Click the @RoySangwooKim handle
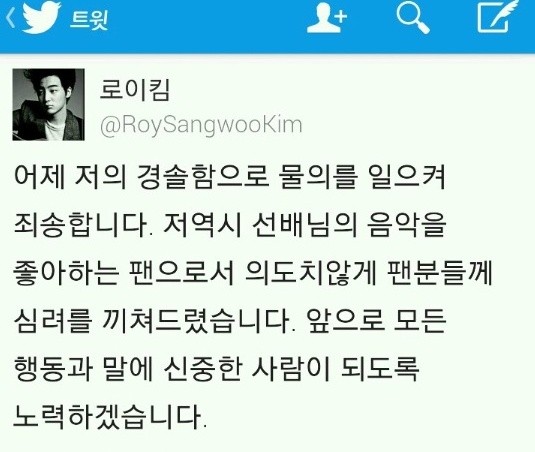 click(x=201, y=126)
